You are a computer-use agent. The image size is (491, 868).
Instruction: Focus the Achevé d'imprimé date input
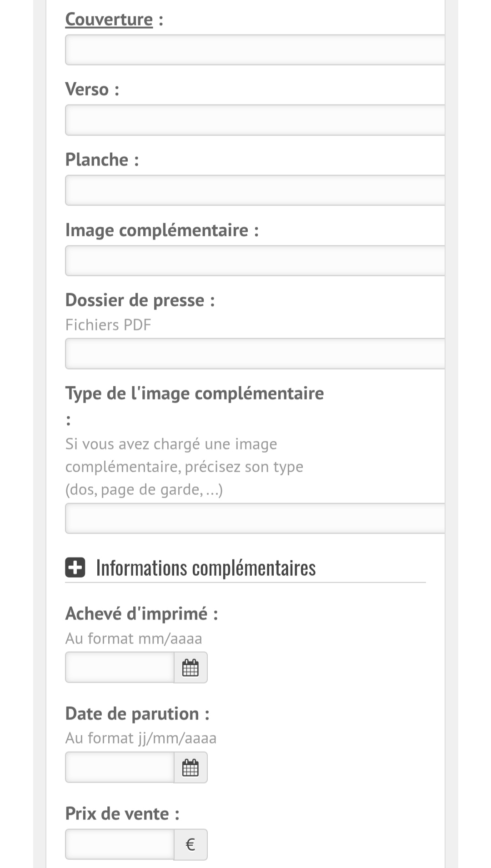(x=120, y=667)
